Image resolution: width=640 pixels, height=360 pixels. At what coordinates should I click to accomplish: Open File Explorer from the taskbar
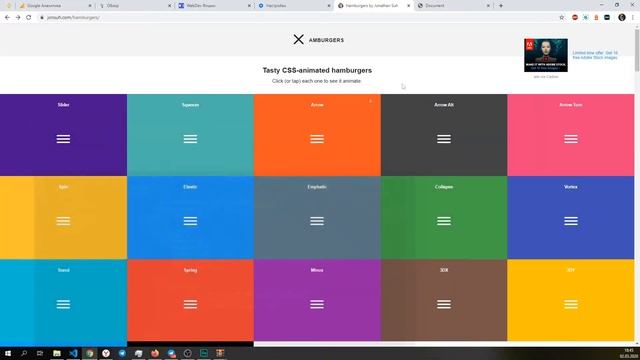pos(57,353)
